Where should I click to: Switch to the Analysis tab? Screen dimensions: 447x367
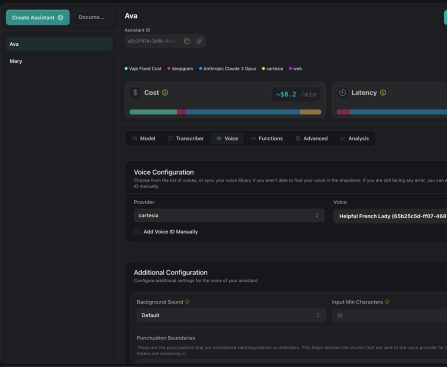pyautogui.click(x=355, y=139)
